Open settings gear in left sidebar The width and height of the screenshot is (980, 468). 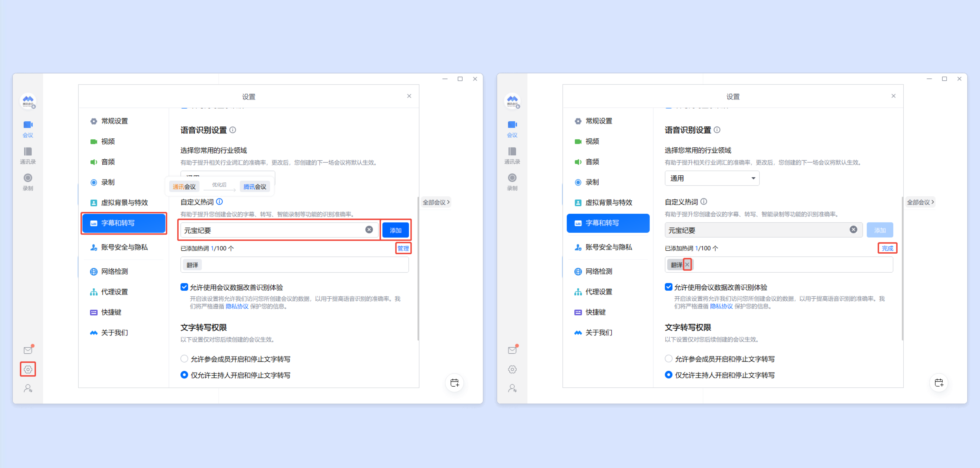pos(28,369)
